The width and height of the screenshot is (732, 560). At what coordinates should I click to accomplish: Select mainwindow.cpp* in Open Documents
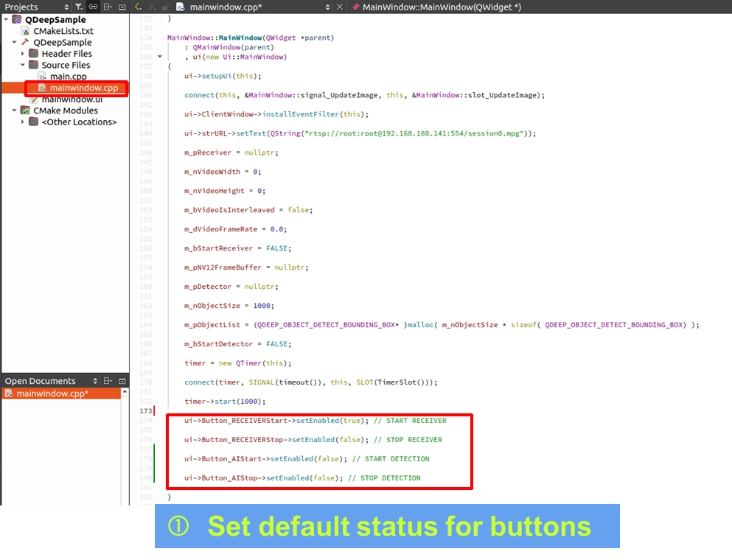coord(62,393)
